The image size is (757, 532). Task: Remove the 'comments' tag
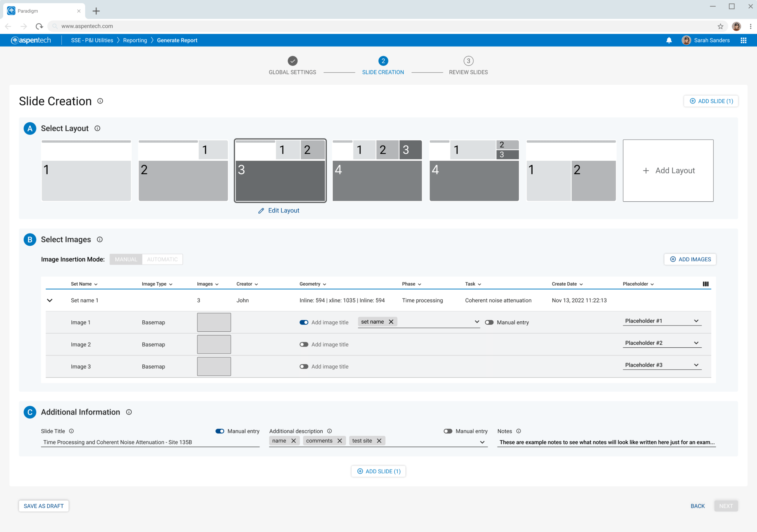click(339, 441)
